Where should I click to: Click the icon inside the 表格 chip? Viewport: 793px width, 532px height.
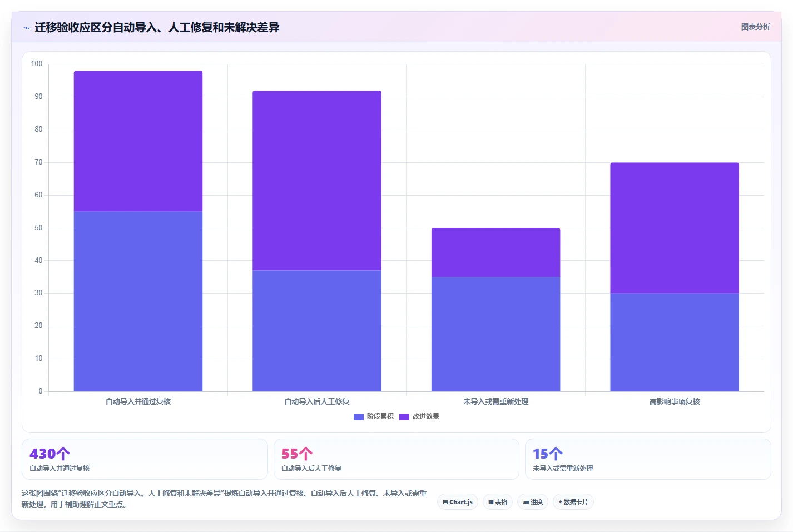click(x=491, y=502)
